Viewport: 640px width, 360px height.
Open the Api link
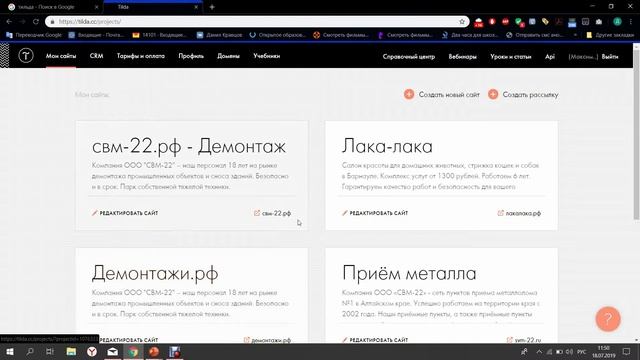coord(550,57)
